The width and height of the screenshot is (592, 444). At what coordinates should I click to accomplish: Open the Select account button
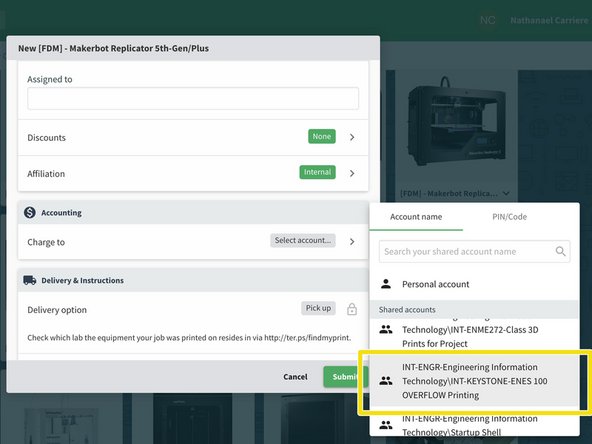pyautogui.click(x=303, y=240)
